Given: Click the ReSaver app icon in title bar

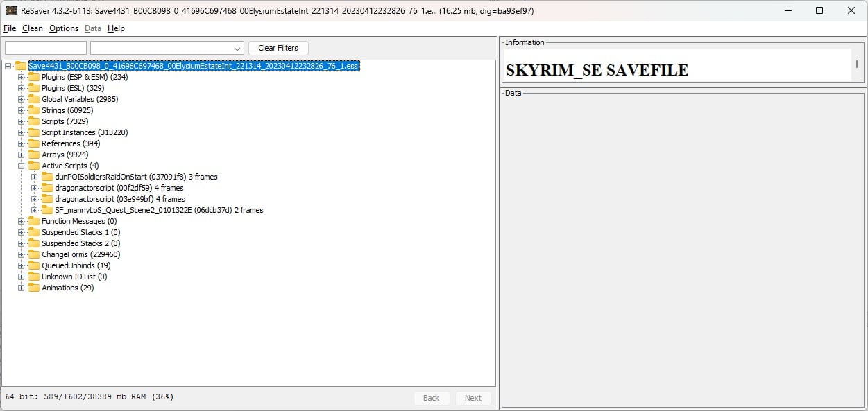Looking at the screenshot, I should click(x=11, y=10).
